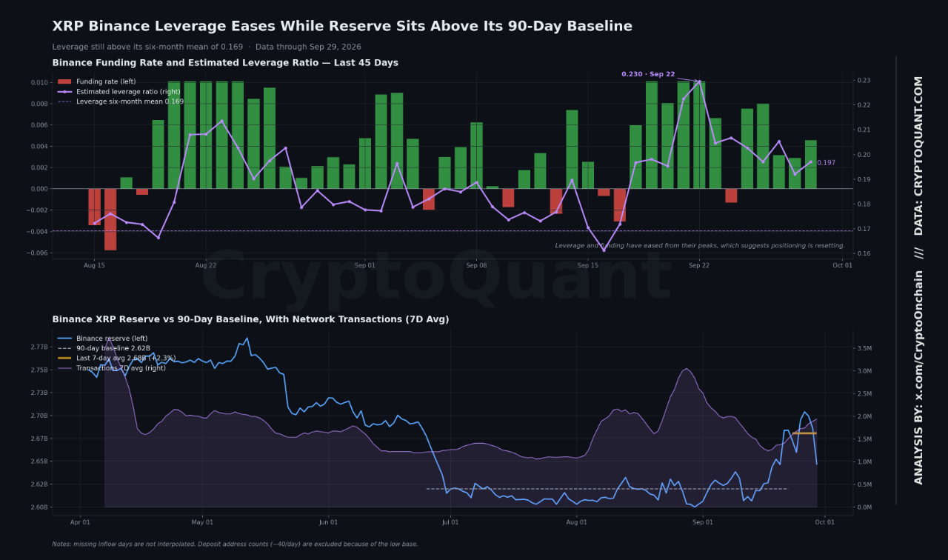Click the 'Transactions 7D avg (right)' legend entry
The height and width of the screenshot is (560, 948).
pyautogui.click(x=121, y=367)
